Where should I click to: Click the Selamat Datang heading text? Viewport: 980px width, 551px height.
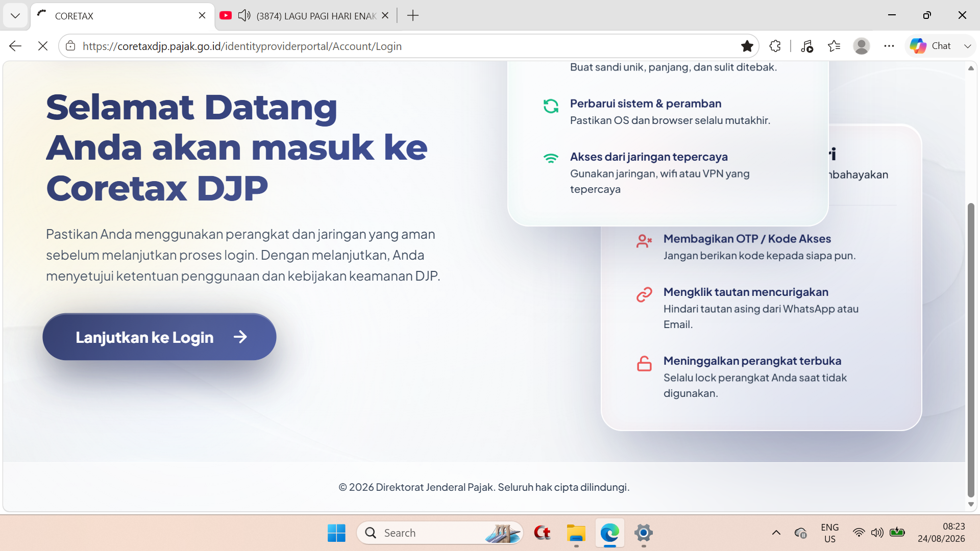(x=191, y=108)
